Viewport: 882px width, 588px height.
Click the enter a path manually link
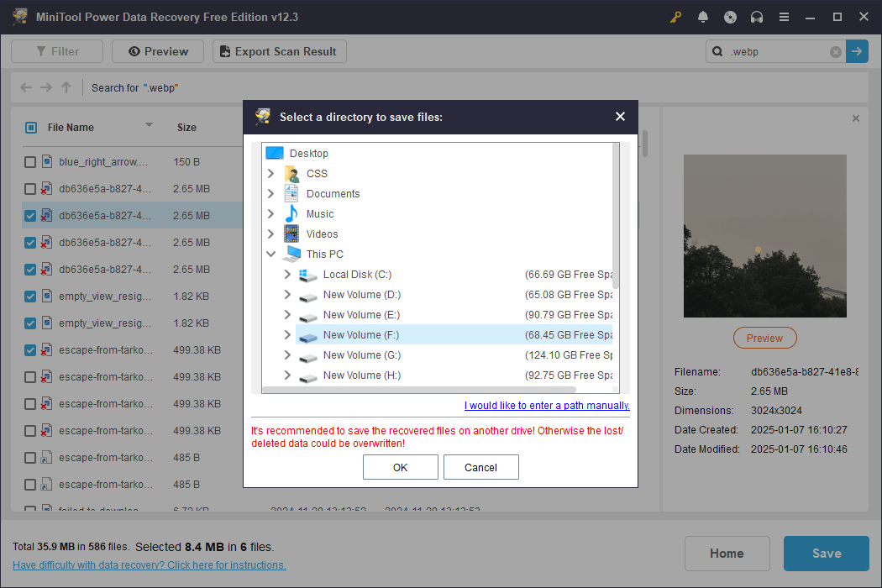point(547,405)
